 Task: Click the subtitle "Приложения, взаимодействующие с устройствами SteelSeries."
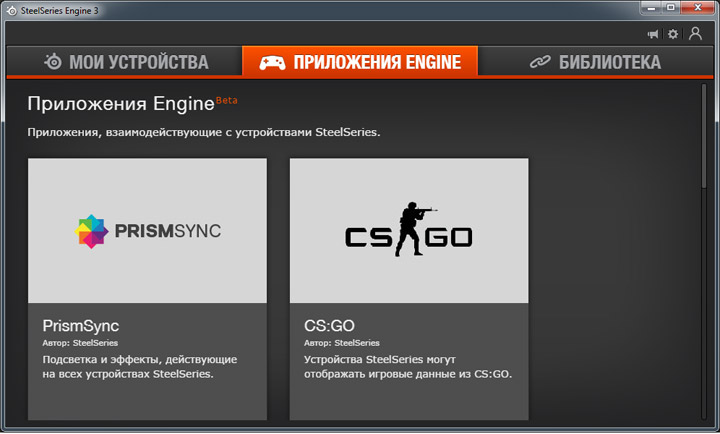(x=204, y=132)
